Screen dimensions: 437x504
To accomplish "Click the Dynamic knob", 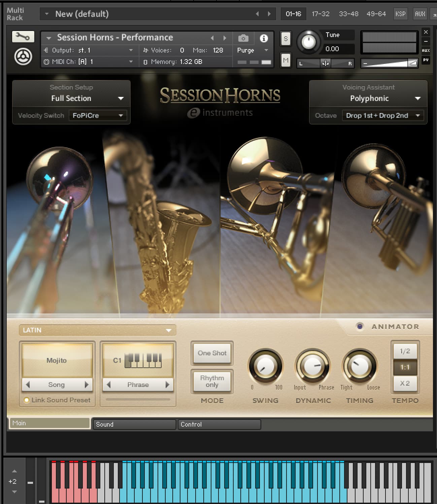I will point(313,366).
